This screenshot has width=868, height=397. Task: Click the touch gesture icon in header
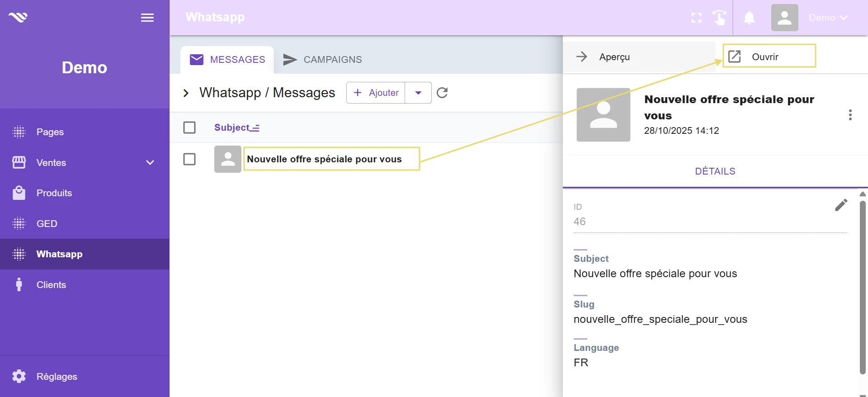tap(719, 18)
